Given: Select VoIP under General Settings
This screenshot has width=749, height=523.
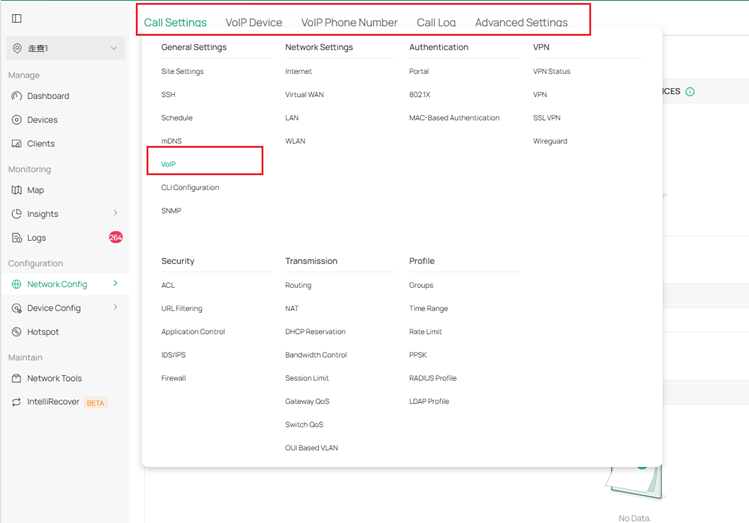Looking at the screenshot, I should [168, 164].
